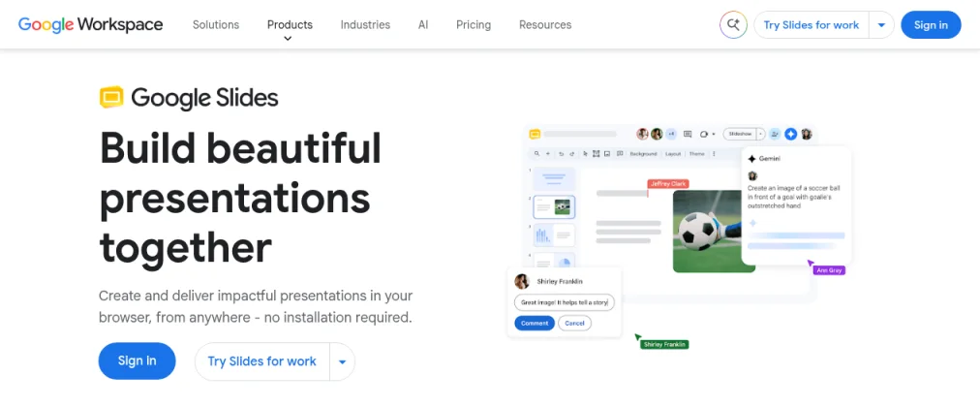This screenshot has height=407, width=980.
Task: Click the redo icon in preview toolbar
Action: 572,154
